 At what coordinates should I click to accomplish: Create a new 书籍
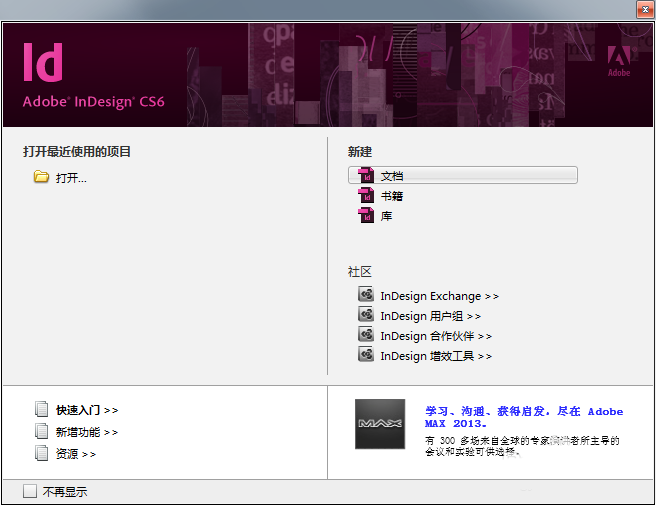click(392, 196)
